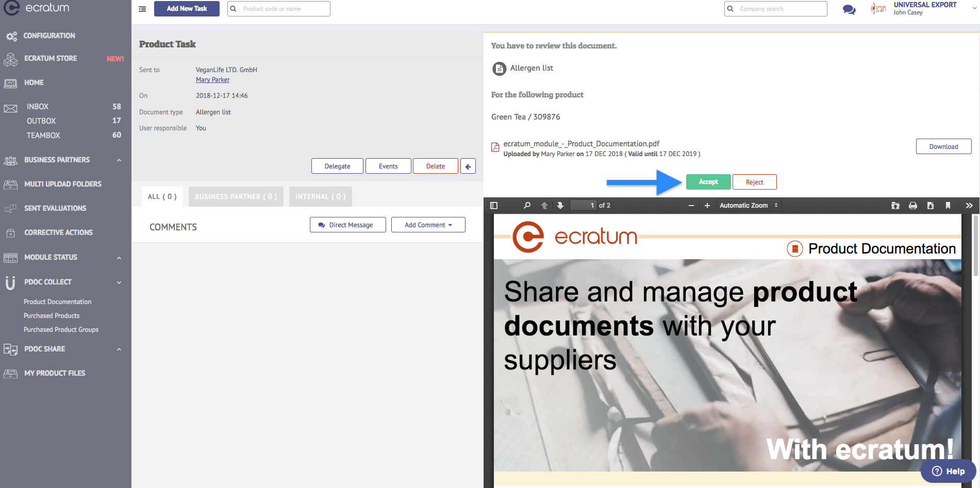The width and height of the screenshot is (980, 488).
Task: Open Multi Upload Folders menu item
Action: [63, 184]
